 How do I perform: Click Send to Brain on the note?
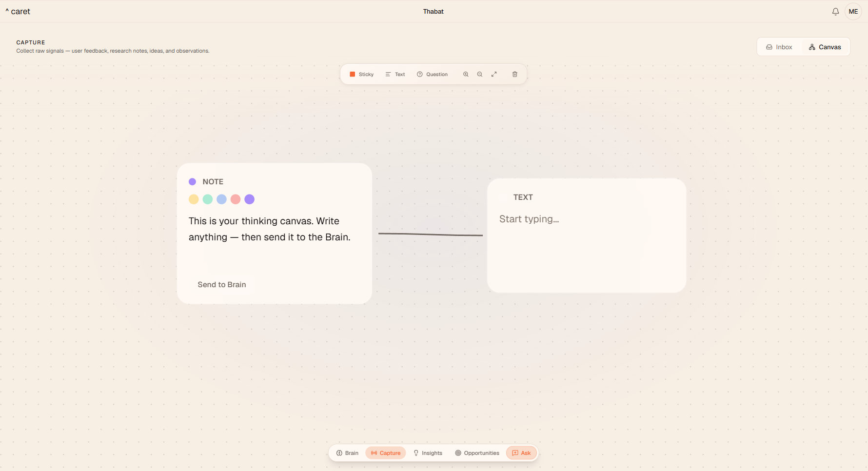tap(222, 285)
